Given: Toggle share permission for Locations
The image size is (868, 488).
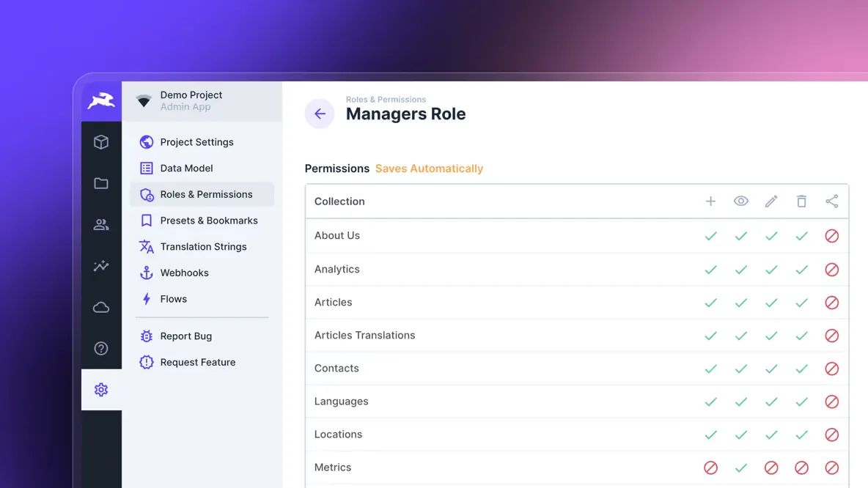Looking at the screenshot, I should [x=832, y=435].
